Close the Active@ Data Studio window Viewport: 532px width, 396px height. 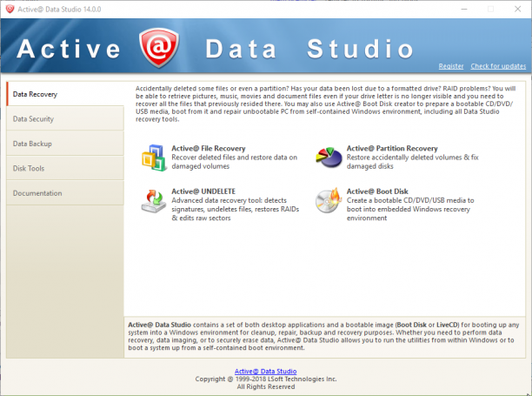[x=517, y=10]
